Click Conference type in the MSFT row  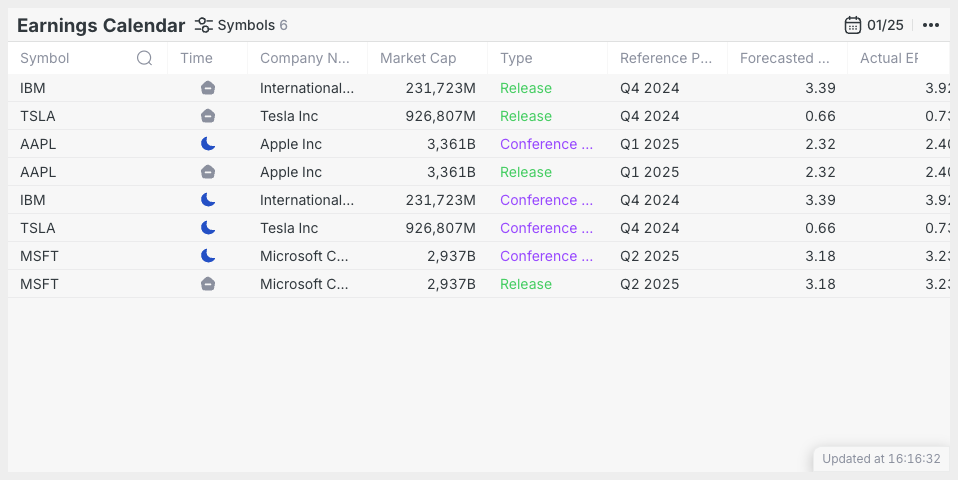546,256
